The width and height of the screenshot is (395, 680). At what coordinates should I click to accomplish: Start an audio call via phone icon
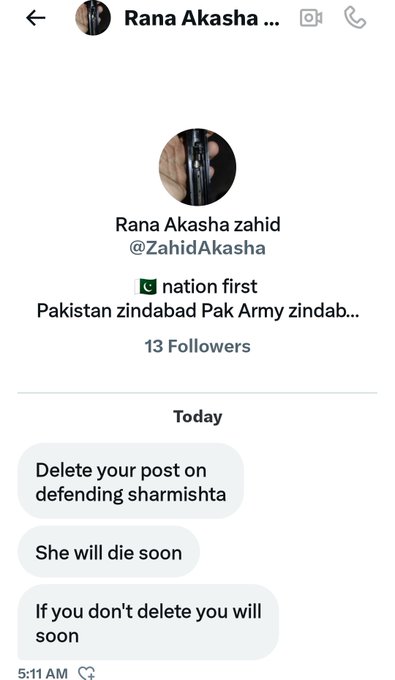tap(355, 18)
